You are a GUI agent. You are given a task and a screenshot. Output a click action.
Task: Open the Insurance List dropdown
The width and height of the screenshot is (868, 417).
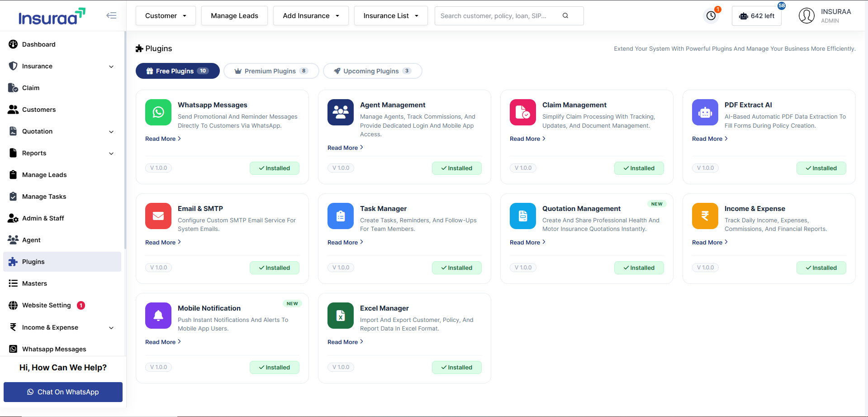391,16
